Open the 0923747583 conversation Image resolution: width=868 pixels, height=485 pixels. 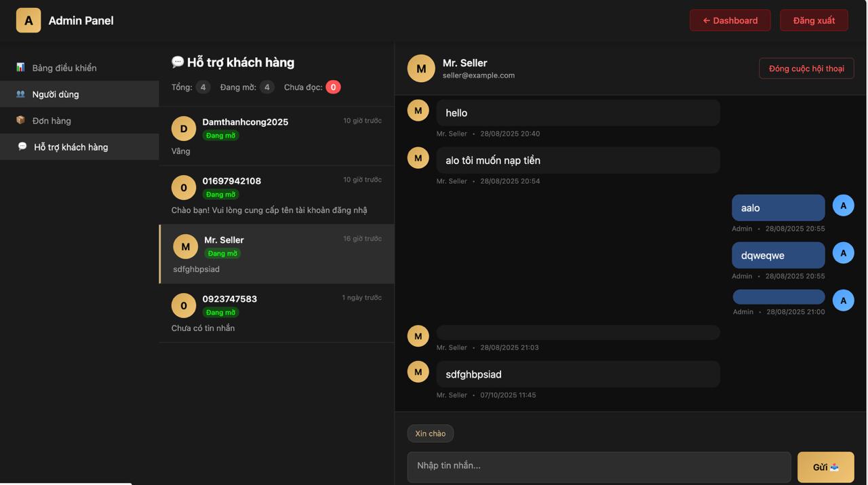(276, 313)
